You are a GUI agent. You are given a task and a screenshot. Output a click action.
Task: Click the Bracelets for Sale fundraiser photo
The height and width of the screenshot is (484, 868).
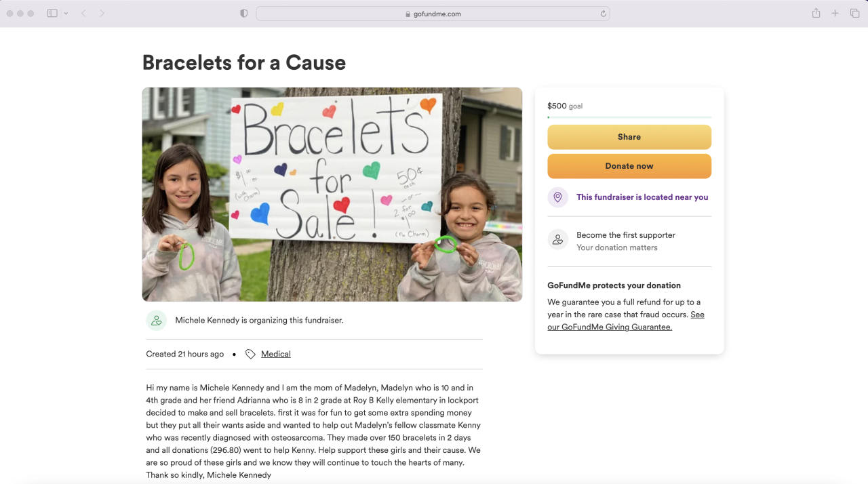[x=332, y=194]
